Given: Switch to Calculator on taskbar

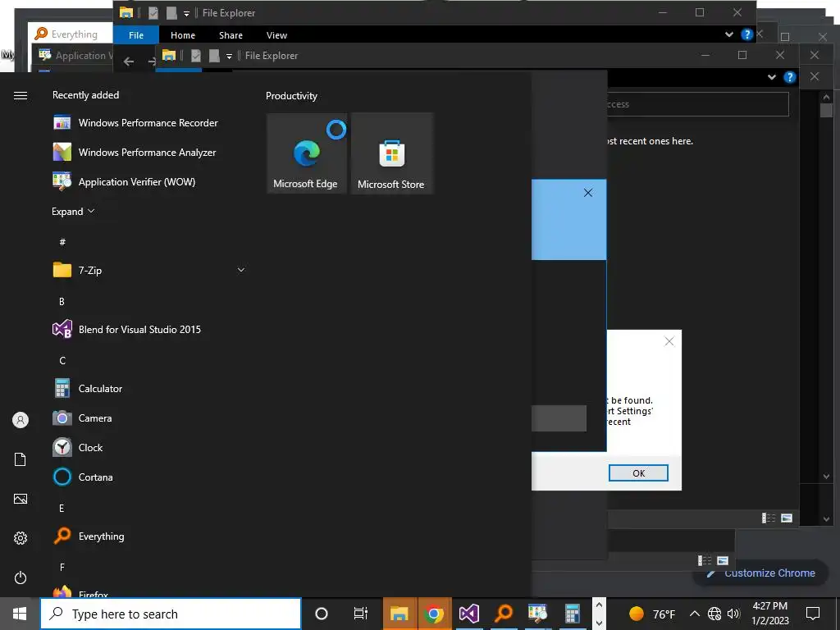Looking at the screenshot, I should 572,614.
